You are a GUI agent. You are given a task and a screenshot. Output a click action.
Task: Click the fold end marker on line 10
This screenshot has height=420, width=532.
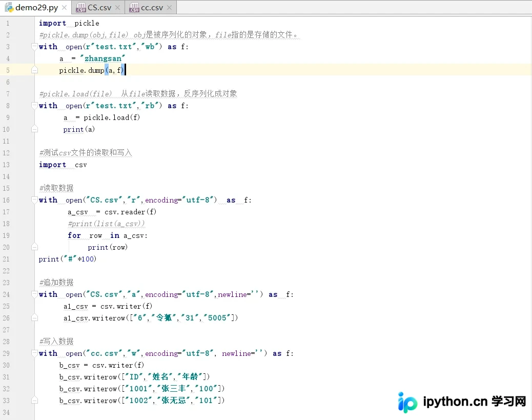[34, 129]
